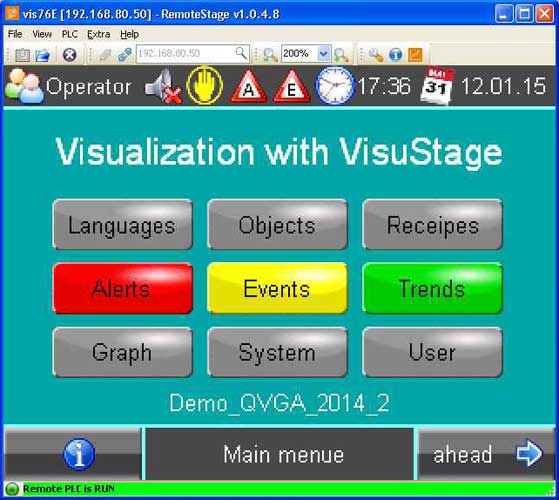Open the alarm triangle marked A
Screen dimensions: 559x500
click(x=249, y=87)
